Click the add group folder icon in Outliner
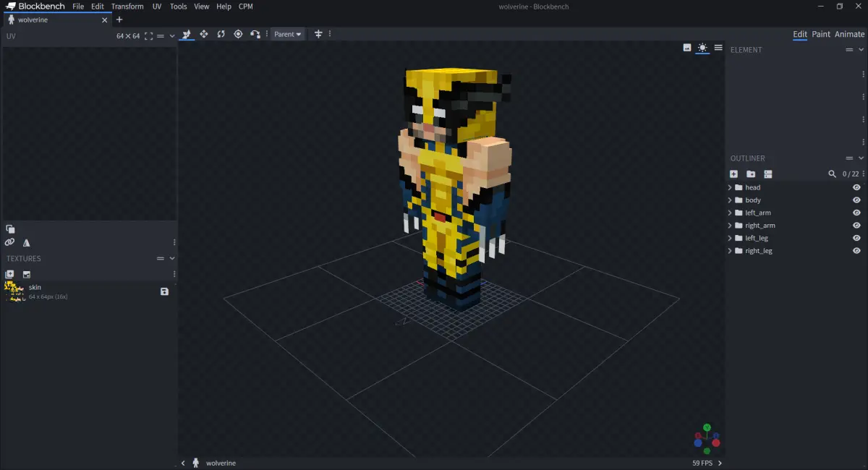The image size is (868, 470). pos(751,174)
